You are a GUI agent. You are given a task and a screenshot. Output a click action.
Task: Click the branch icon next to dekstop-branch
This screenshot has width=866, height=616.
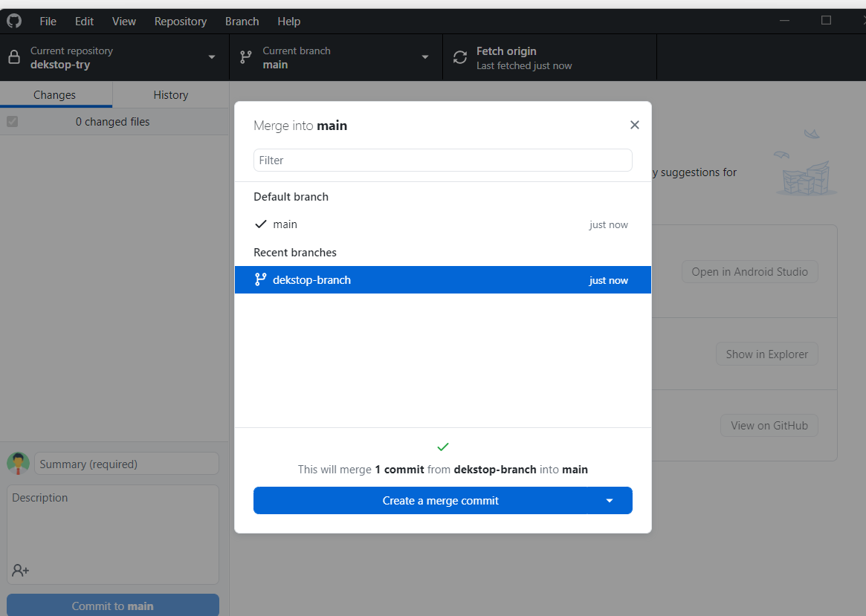[261, 279]
